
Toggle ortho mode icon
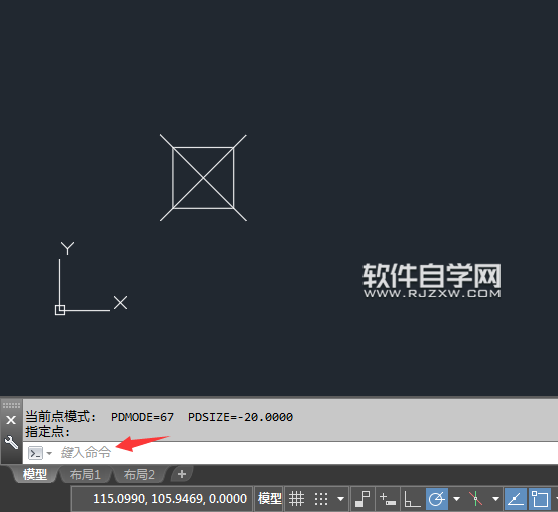pyautogui.click(x=412, y=498)
